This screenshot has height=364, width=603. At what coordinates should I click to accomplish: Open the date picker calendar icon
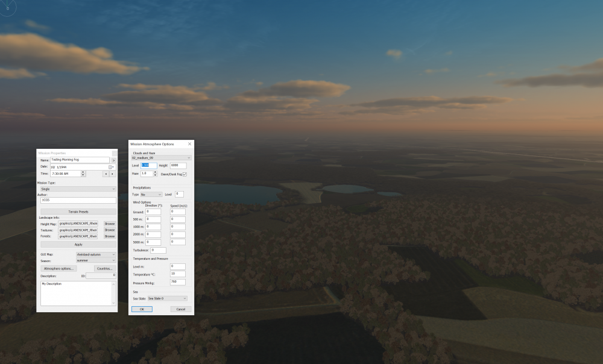[x=111, y=167]
